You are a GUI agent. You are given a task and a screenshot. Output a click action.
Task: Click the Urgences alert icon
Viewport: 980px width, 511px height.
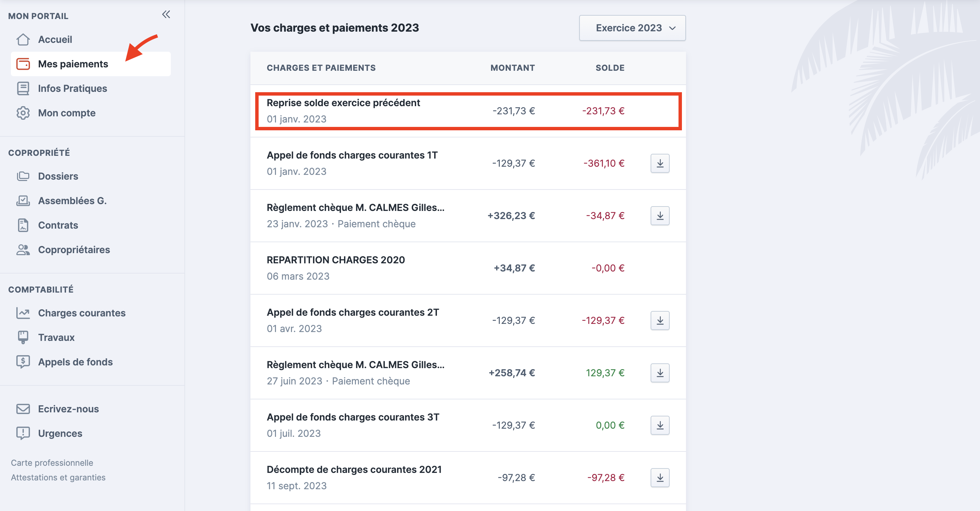pyautogui.click(x=23, y=433)
